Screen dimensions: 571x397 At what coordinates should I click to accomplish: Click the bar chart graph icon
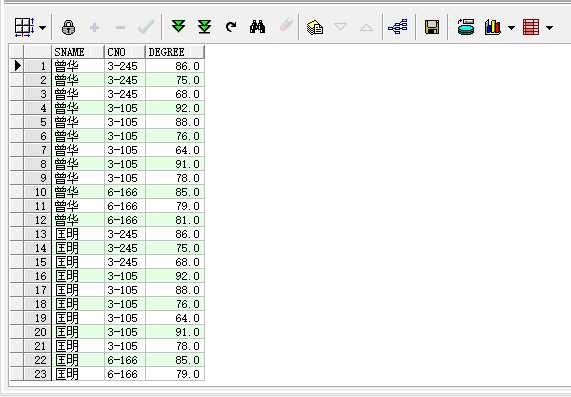493,27
